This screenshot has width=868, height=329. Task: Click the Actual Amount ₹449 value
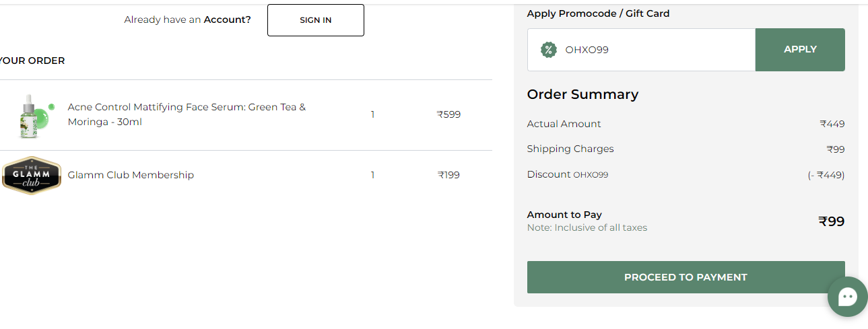pos(832,124)
